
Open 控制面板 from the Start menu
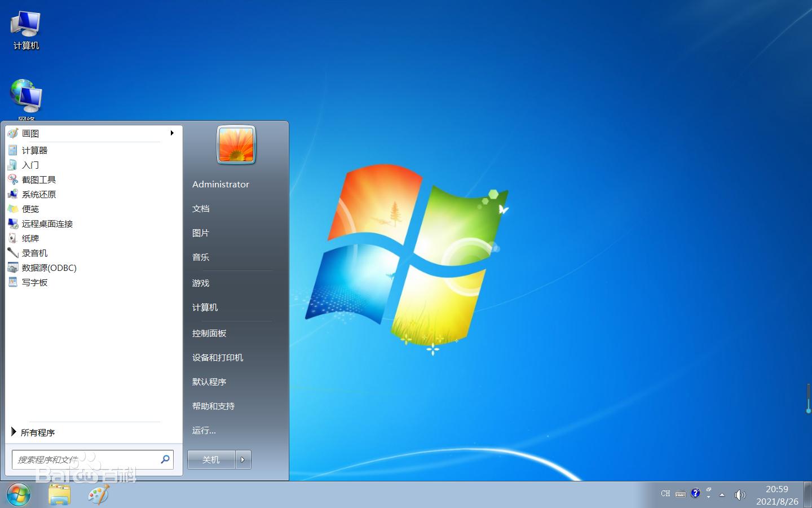(x=209, y=333)
